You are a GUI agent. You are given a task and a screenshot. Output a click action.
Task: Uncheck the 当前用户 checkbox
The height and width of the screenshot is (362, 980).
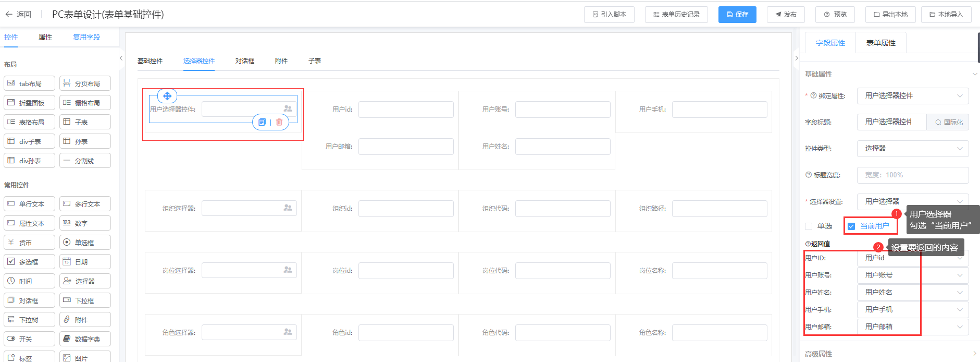click(x=851, y=226)
